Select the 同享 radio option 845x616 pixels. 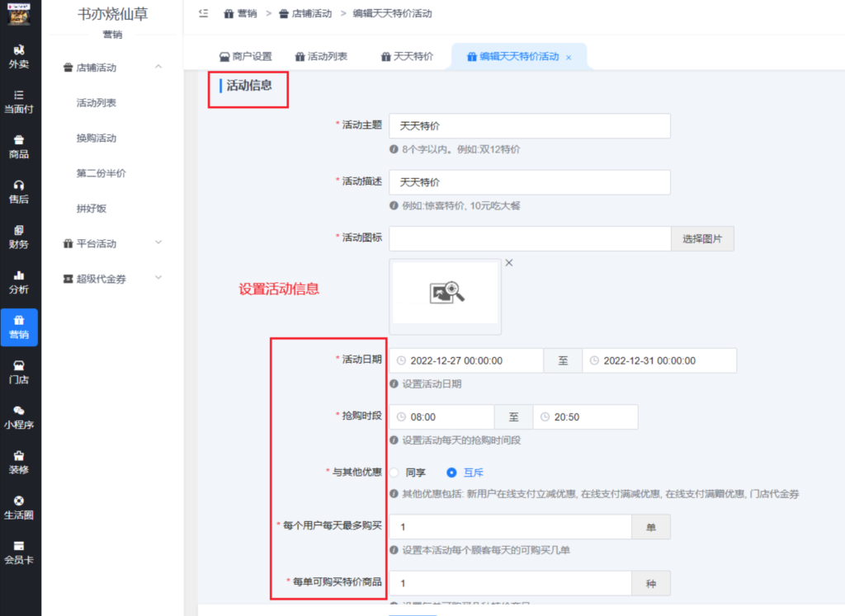(394, 473)
